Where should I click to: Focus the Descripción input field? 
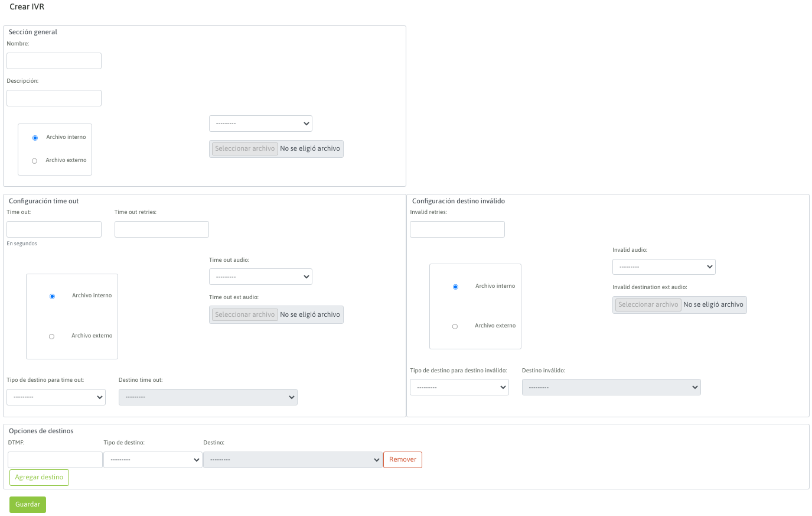[54, 98]
